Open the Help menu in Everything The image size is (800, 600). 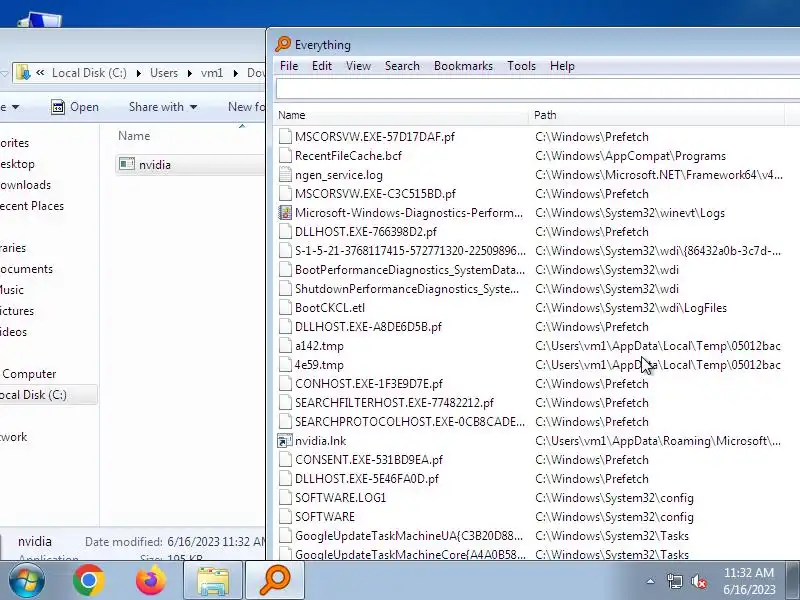click(562, 66)
